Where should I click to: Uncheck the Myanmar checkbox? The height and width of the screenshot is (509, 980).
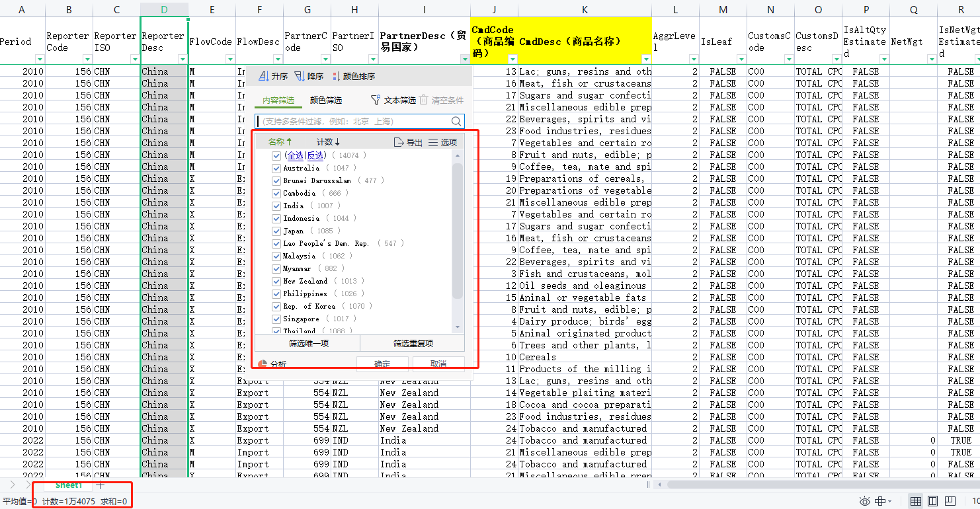[277, 268]
